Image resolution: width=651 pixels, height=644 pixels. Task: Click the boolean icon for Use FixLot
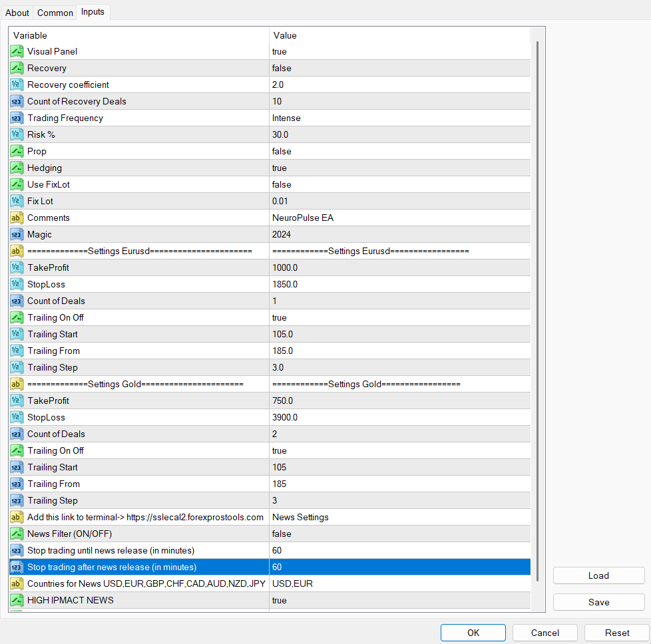pos(17,184)
